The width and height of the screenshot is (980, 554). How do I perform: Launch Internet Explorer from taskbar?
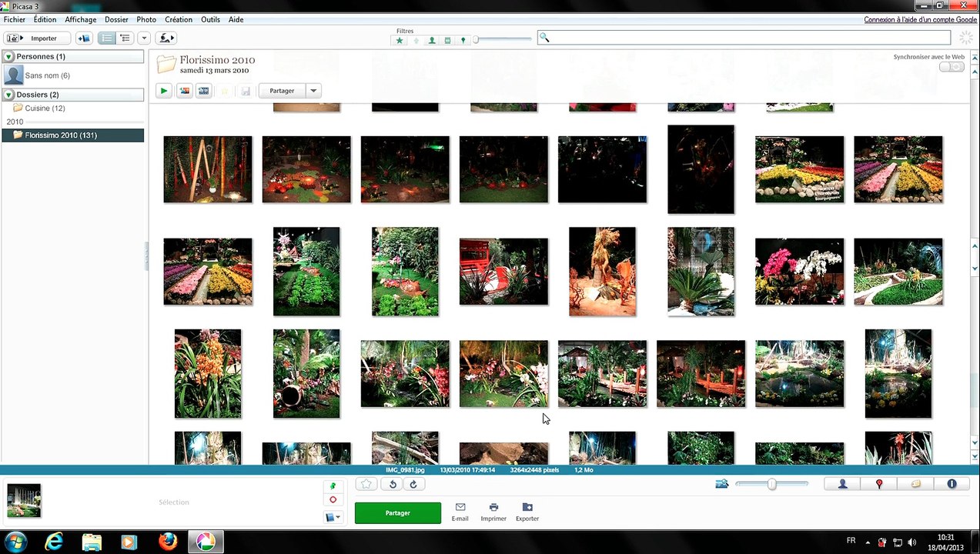(x=55, y=542)
